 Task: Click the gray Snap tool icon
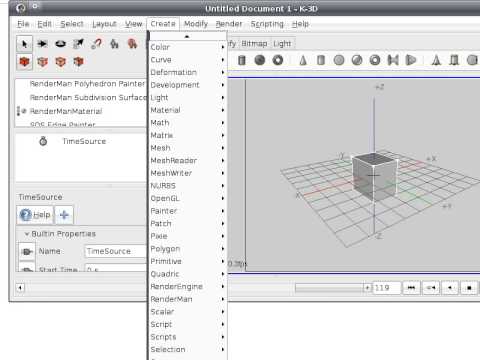pyautogui.click(x=114, y=44)
